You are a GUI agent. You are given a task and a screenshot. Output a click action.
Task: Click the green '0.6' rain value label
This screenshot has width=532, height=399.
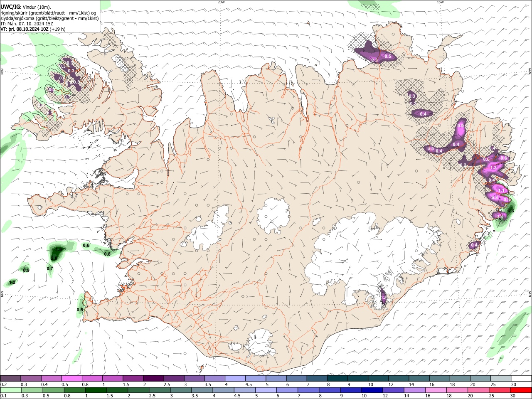click(x=86, y=246)
